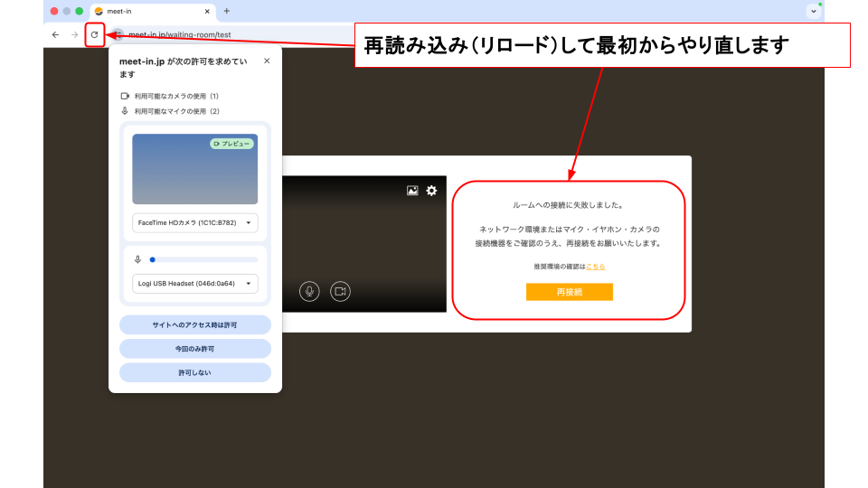
Task: Click 今回のみ許可 button
Action: (195, 349)
